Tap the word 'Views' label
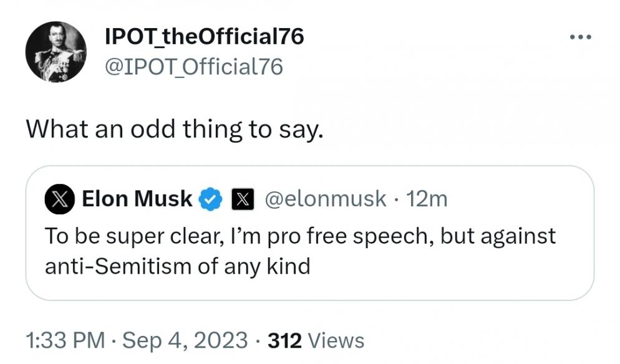620x364 pixels. click(x=336, y=340)
